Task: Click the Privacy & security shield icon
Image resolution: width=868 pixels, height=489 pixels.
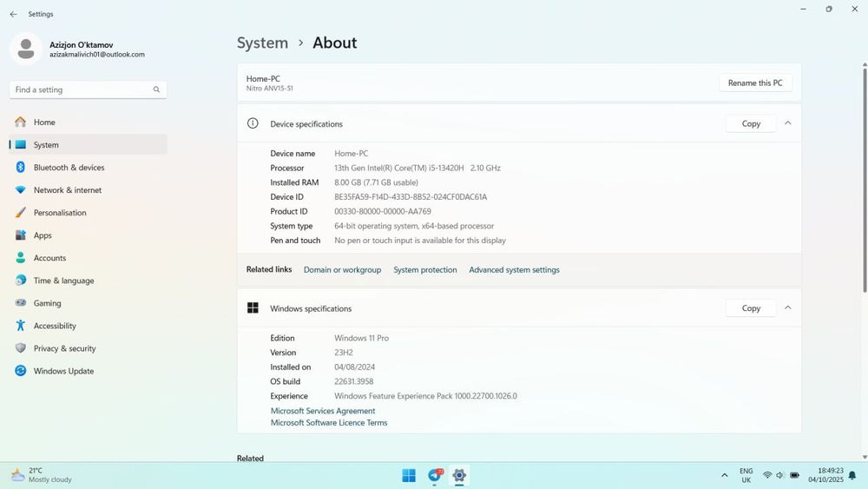Action: [21, 348]
